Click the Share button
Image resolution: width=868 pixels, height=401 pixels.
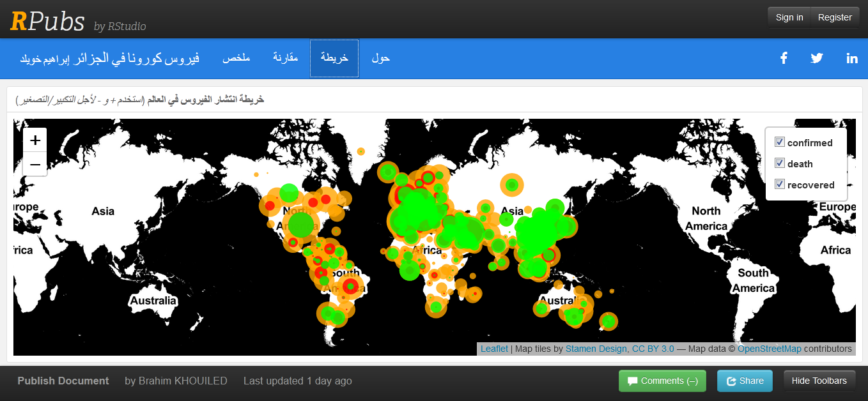745,381
